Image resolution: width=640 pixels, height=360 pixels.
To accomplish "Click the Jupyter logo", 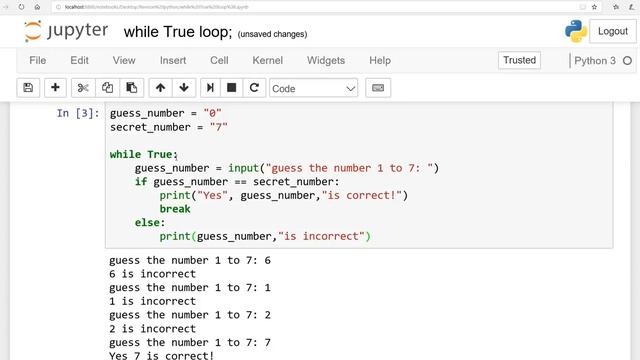I will pyautogui.click(x=67, y=31).
